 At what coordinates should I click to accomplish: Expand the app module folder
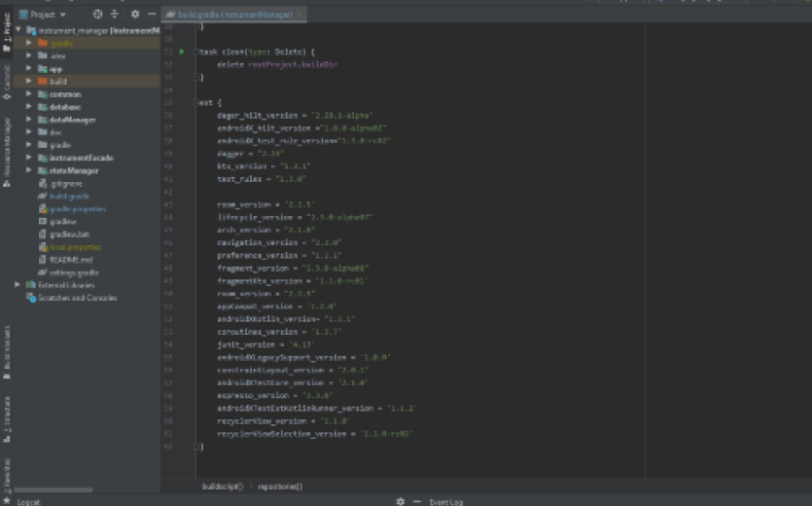(29, 69)
